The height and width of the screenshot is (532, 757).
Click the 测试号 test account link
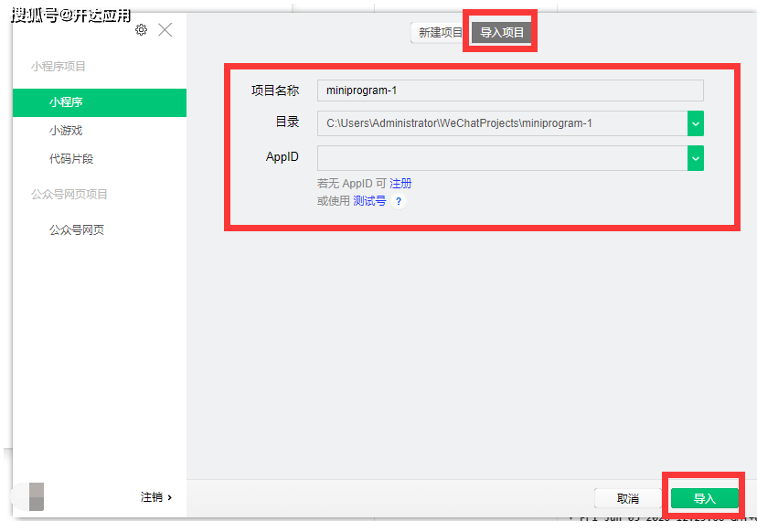(x=369, y=201)
